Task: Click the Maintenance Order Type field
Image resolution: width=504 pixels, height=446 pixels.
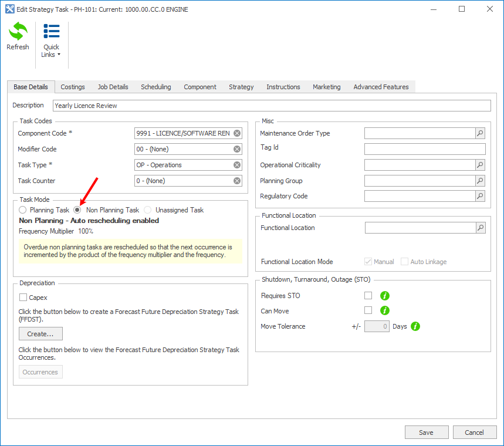Action: click(420, 133)
